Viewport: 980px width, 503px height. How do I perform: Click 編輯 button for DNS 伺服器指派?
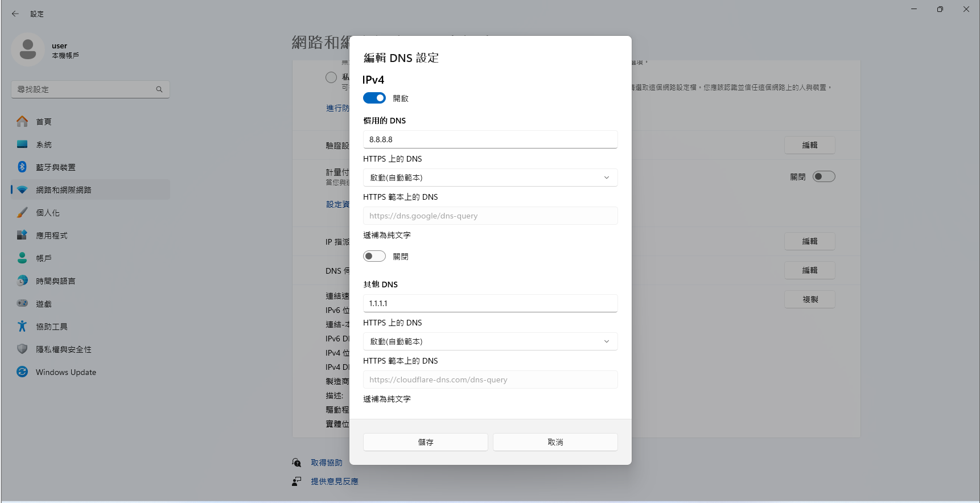tap(810, 270)
